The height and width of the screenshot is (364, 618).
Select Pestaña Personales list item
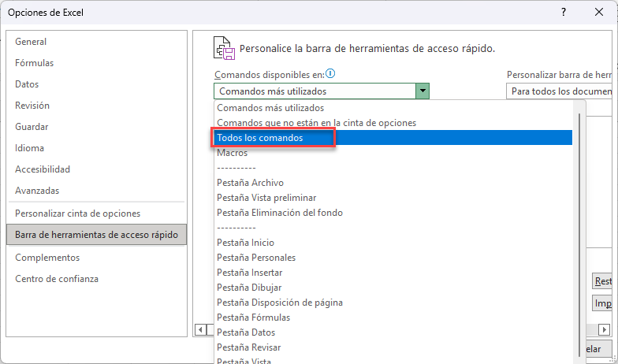[x=394, y=258]
